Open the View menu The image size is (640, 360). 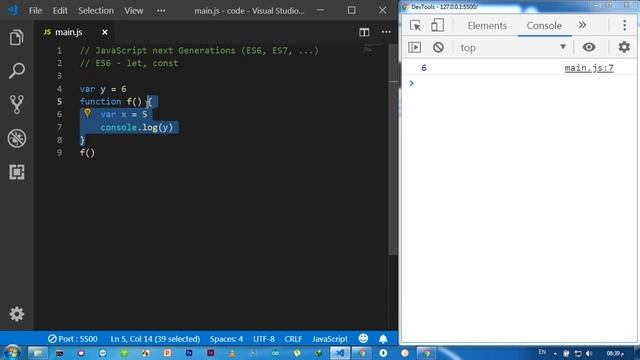coord(133,10)
